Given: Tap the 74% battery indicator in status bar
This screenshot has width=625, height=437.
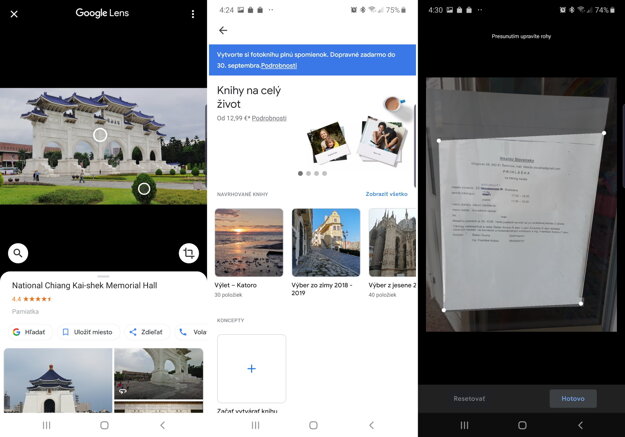Looking at the screenshot, I should click(604, 10).
